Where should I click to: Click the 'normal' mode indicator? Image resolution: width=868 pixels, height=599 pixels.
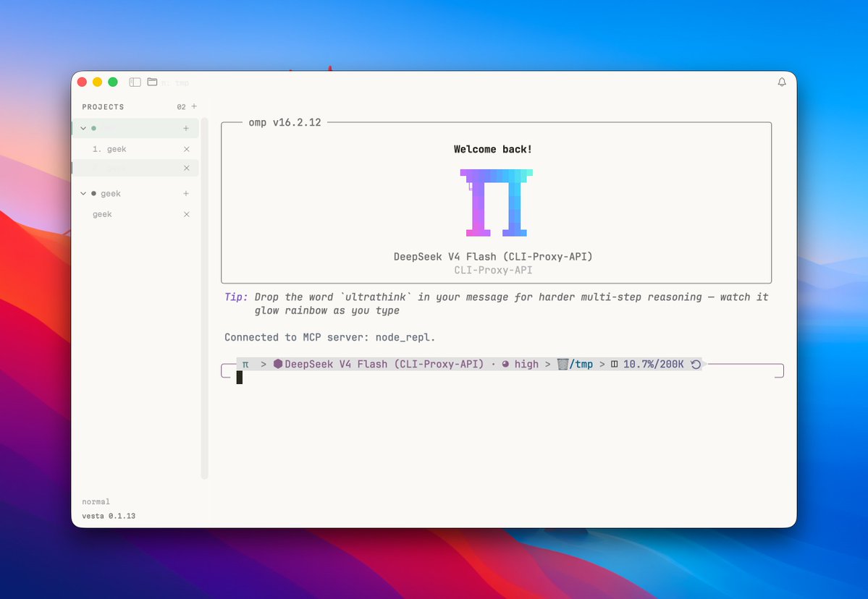coord(96,501)
